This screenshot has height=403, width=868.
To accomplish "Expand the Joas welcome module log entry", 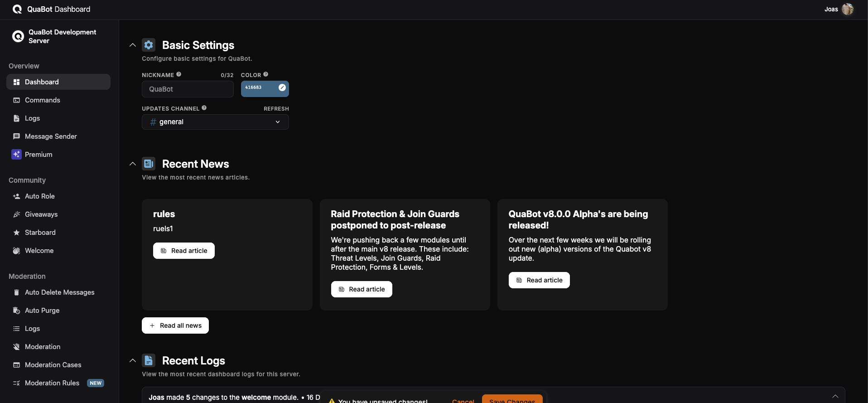I will click(835, 396).
